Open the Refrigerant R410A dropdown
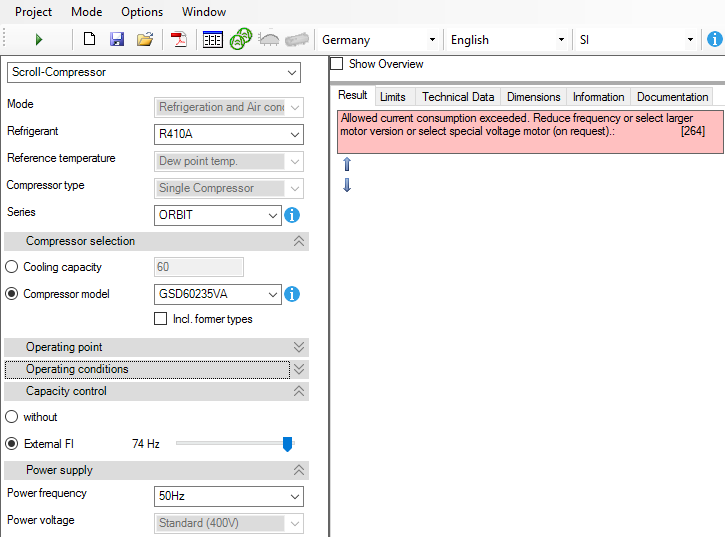Screen dimensions: 725x537 click(x=229, y=135)
